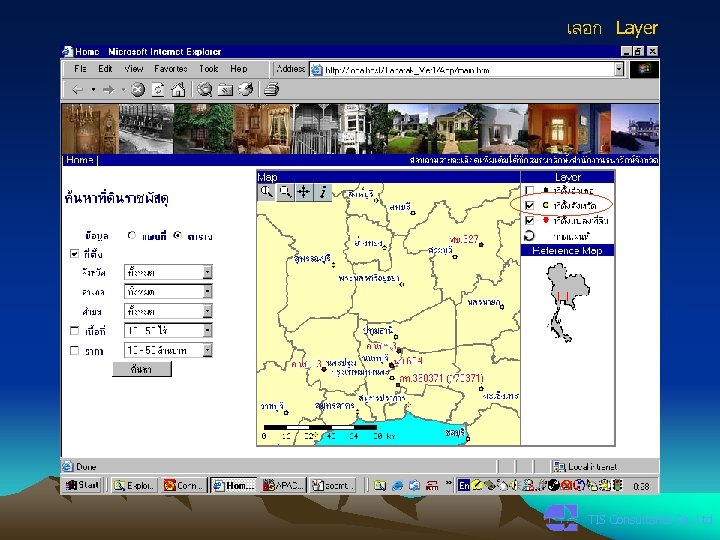720x540 pixels.
Task: Switch to the scornt.. taskbar window
Action: (x=333, y=485)
